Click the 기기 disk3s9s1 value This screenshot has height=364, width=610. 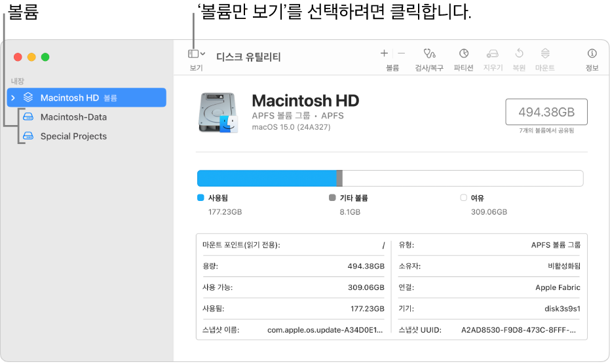(x=562, y=308)
